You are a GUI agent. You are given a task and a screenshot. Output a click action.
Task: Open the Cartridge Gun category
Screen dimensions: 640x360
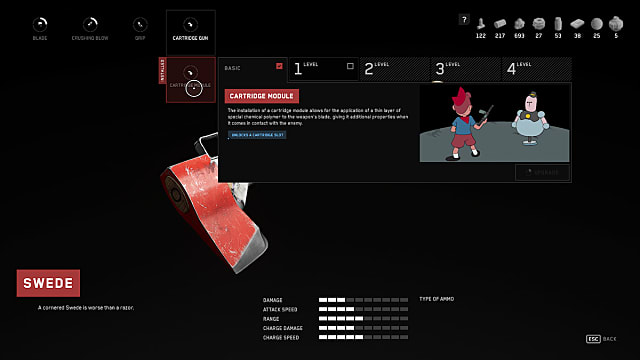[191, 33]
